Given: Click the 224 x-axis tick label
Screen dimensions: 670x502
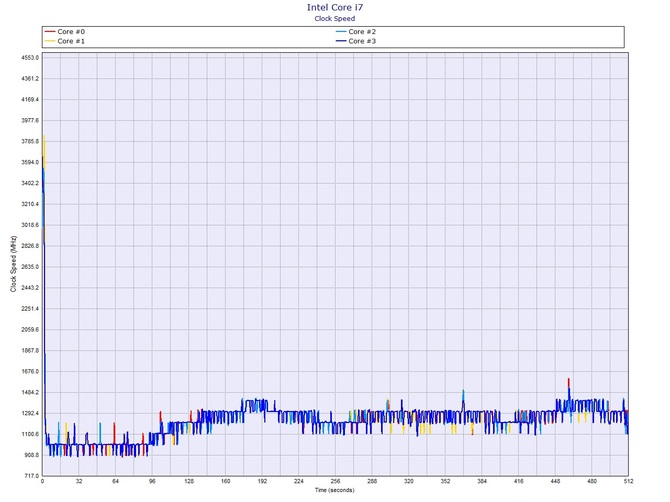Looking at the screenshot, I should (299, 481).
